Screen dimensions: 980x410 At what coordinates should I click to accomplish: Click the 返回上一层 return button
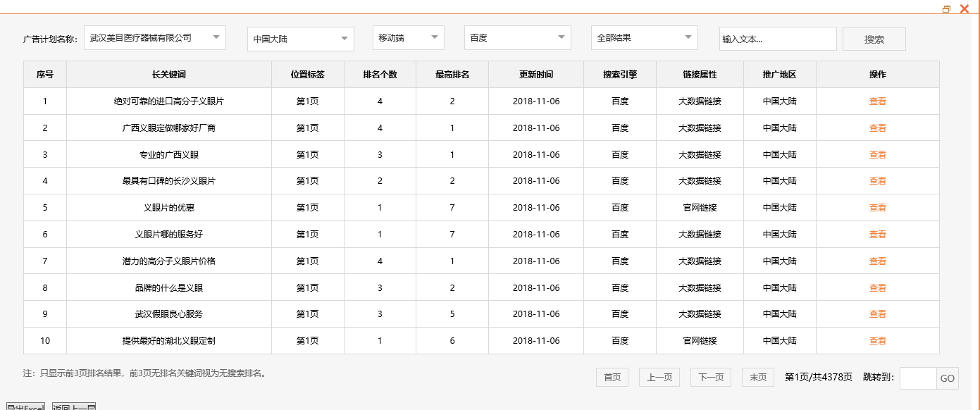pos(74,407)
